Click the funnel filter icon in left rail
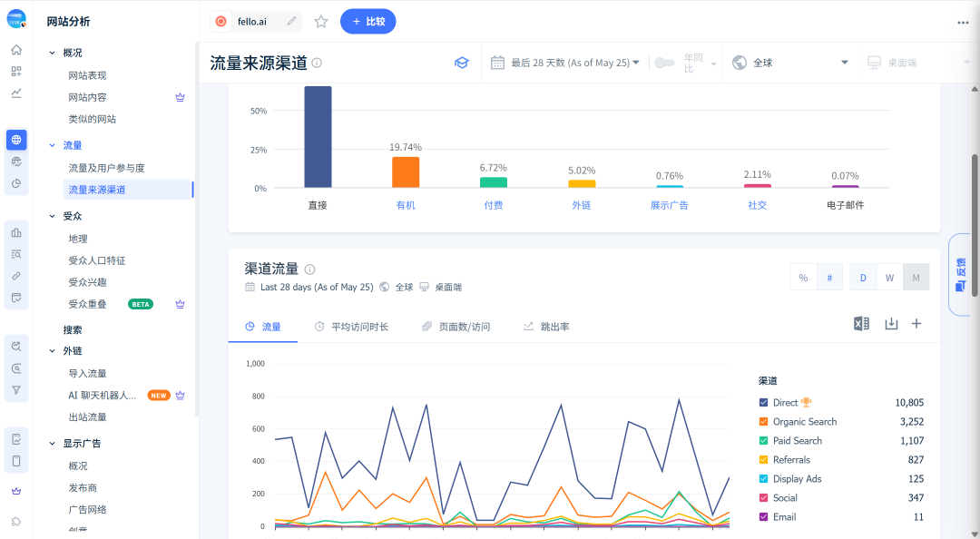The image size is (980, 539). pos(17,390)
